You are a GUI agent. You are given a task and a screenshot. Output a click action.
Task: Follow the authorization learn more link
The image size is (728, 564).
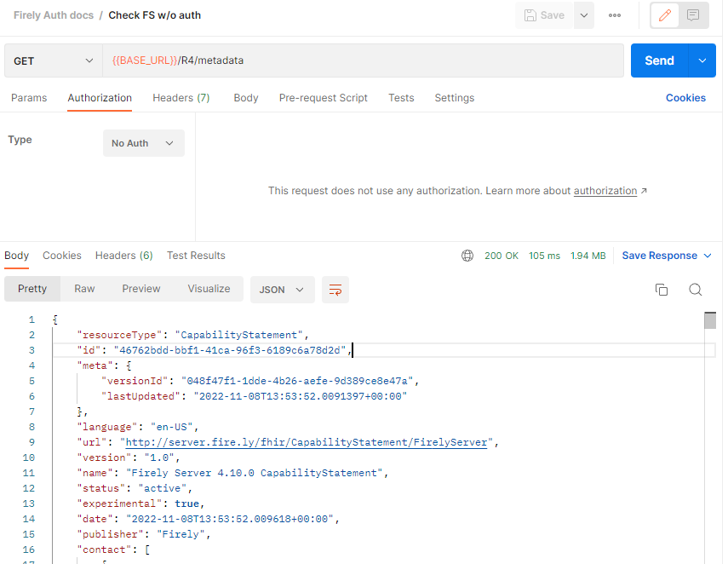[x=605, y=191]
